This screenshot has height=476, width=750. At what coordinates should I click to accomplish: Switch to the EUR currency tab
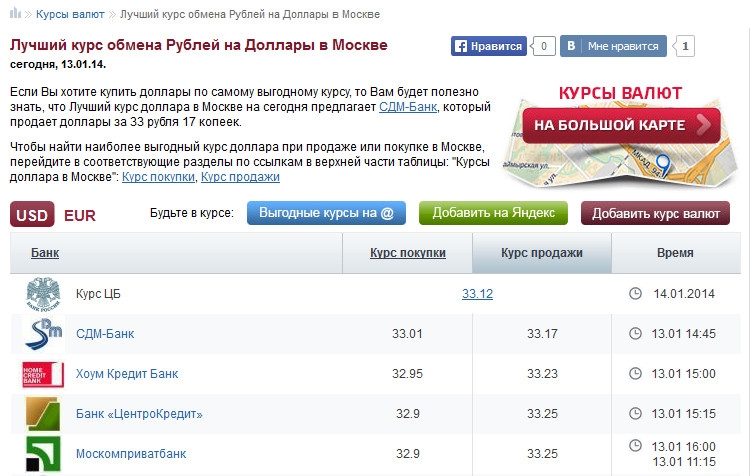[x=80, y=215]
